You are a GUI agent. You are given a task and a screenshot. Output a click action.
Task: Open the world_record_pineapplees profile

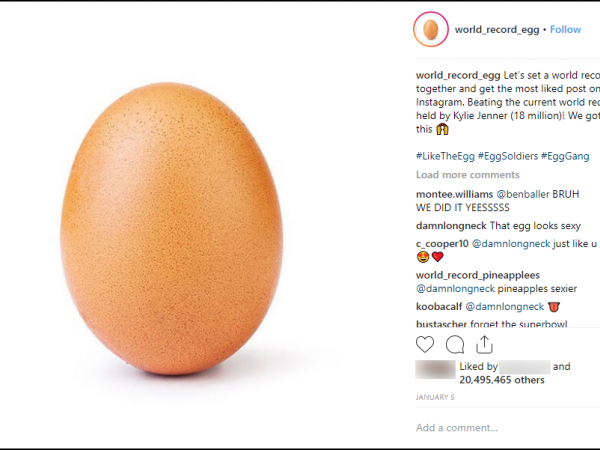point(477,275)
